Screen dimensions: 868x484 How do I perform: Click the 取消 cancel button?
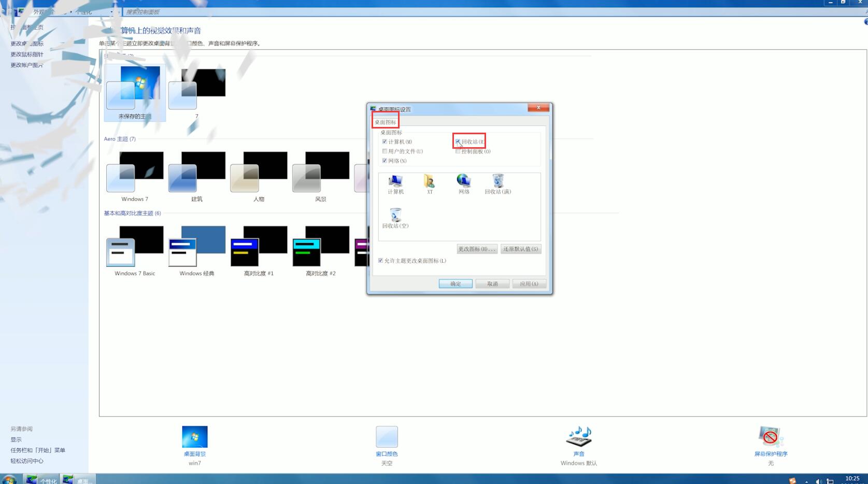[x=492, y=283]
